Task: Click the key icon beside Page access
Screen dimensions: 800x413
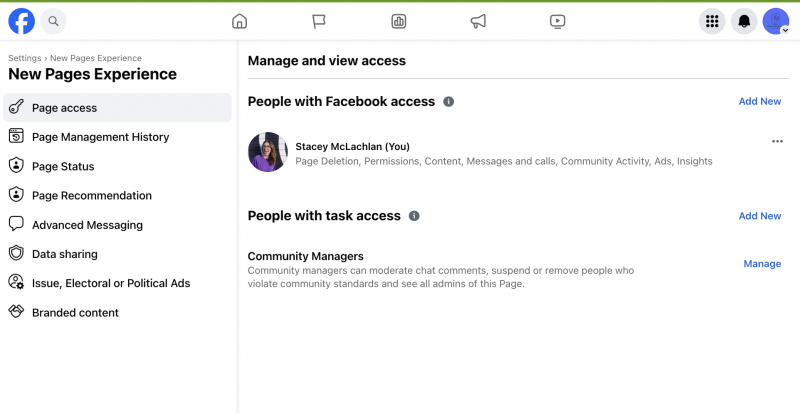Action: [16, 107]
